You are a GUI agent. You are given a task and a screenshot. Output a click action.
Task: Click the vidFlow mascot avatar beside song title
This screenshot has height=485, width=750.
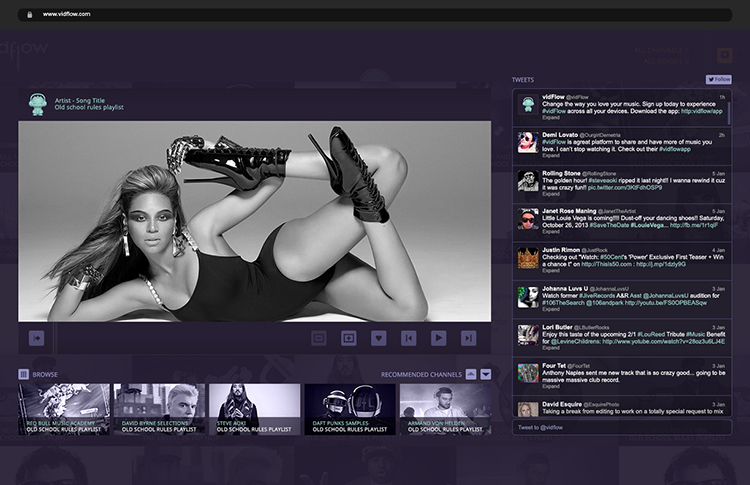pos(38,104)
